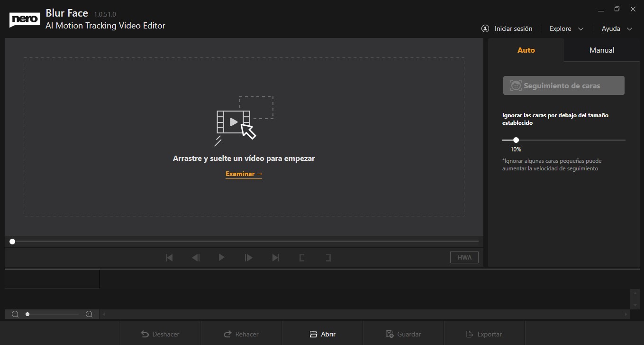
Task: Set the mark-out point icon
Action: tap(328, 257)
